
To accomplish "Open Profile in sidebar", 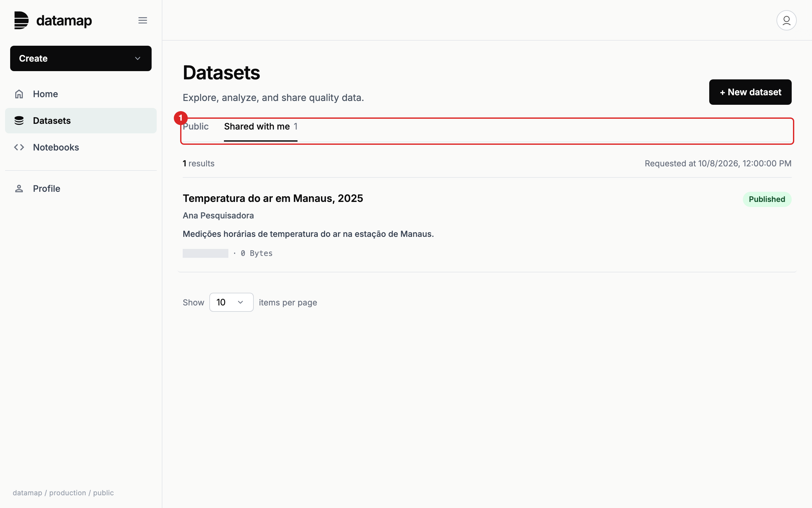I will coord(81,189).
